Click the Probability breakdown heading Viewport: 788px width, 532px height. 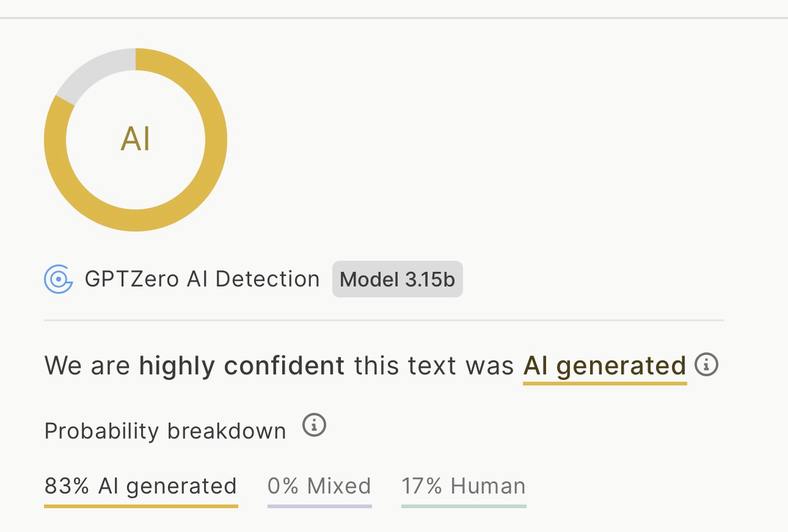click(165, 431)
